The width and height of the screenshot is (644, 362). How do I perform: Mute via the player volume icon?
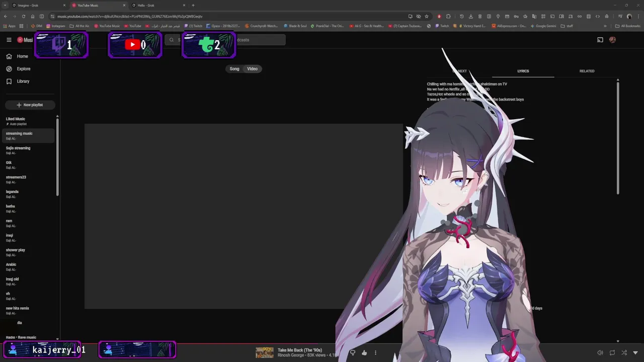click(600, 353)
